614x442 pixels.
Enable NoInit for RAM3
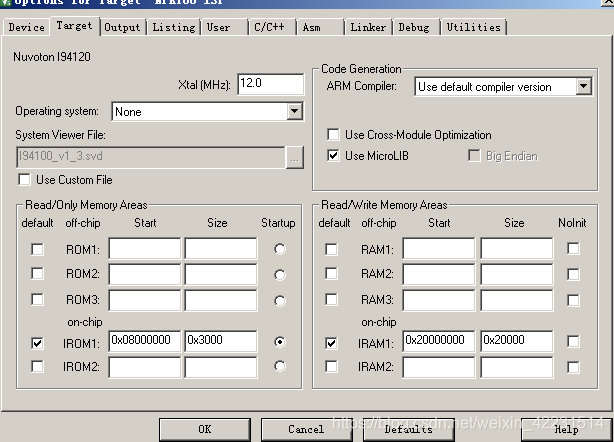(573, 300)
